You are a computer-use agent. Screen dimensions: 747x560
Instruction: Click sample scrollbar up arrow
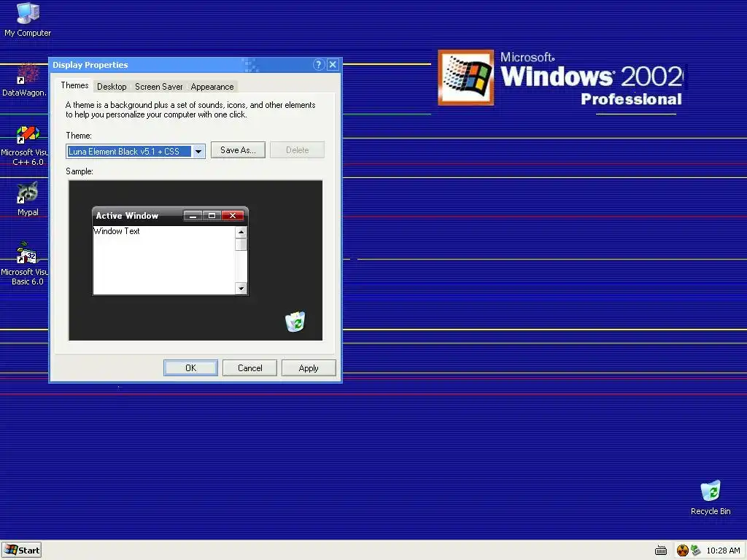pyautogui.click(x=241, y=232)
